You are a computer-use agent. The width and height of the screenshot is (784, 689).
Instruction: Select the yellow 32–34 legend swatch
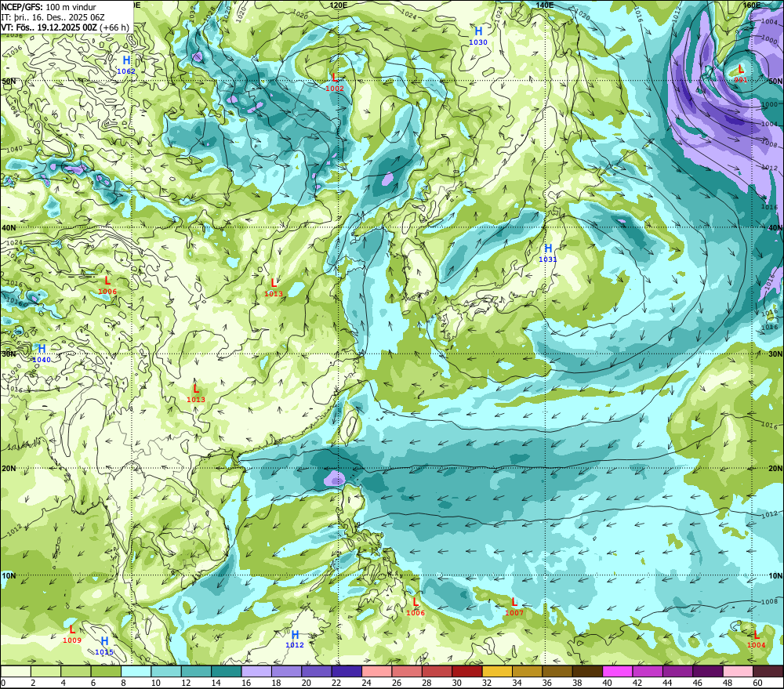497,671
